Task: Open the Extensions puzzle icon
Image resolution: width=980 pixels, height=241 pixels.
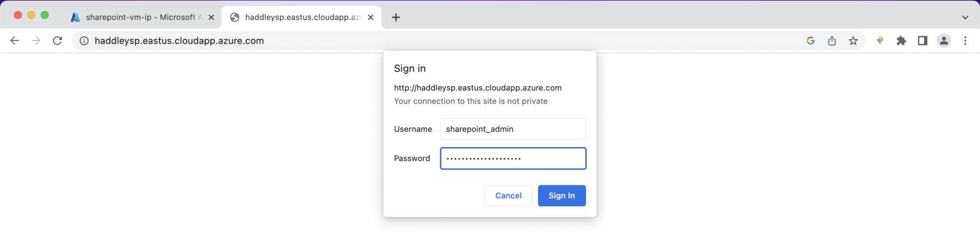Action: pos(901,41)
